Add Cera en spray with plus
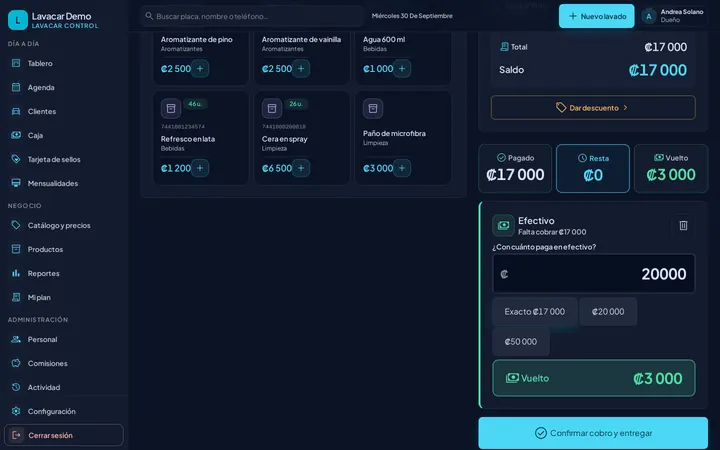This screenshot has height=450, width=720. (301, 168)
